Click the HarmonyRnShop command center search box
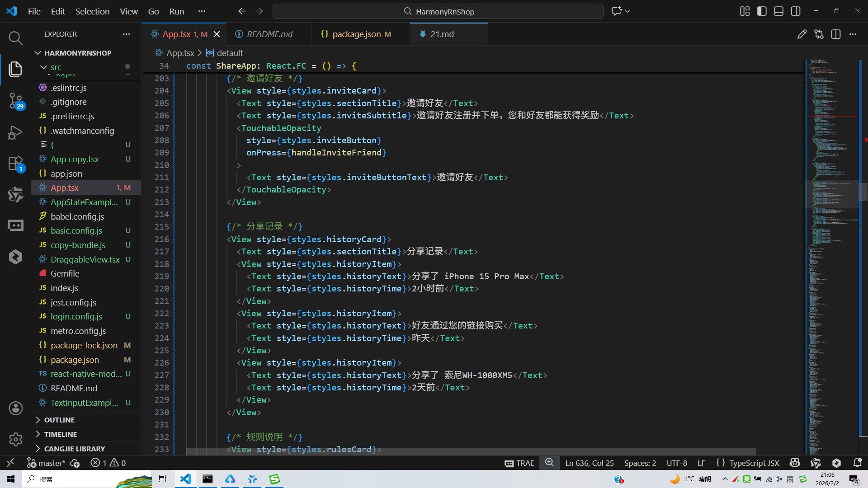Image resolution: width=868 pixels, height=488 pixels. pos(438,11)
